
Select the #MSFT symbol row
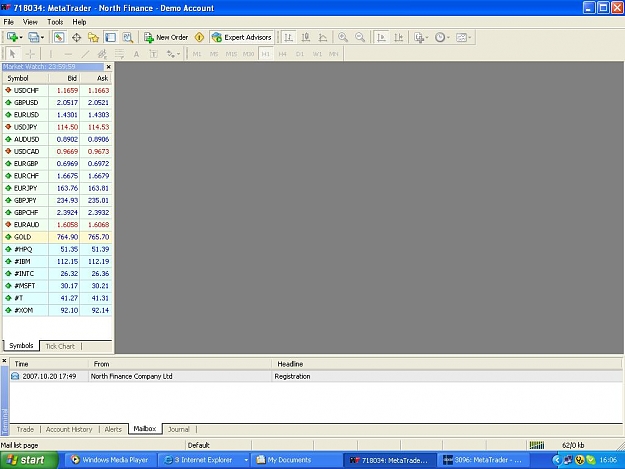[x=57, y=286]
